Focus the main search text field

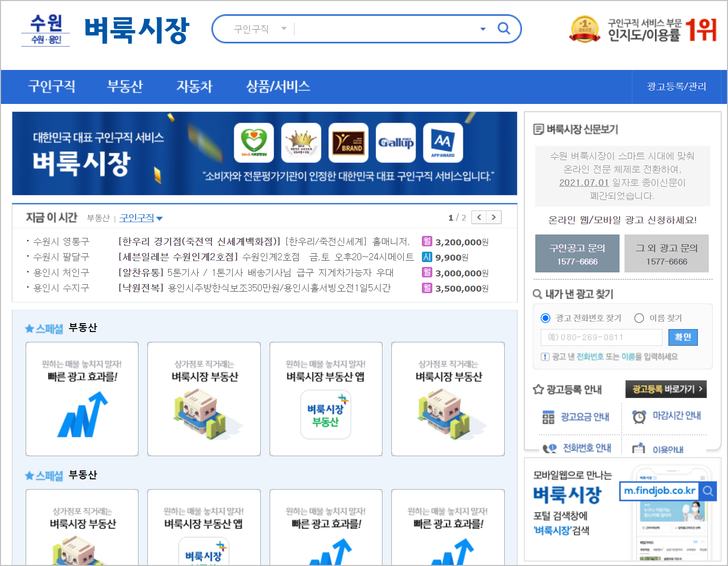(387, 29)
